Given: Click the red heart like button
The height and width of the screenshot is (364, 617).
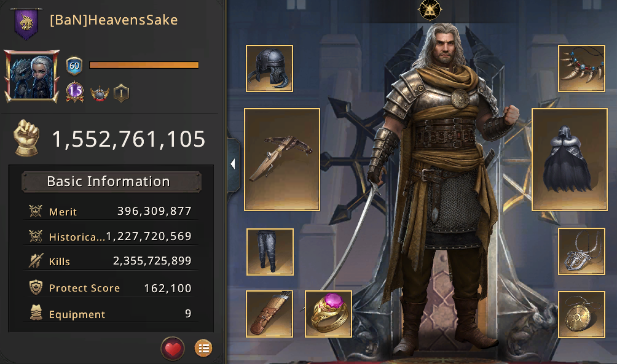Looking at the screenshot, I should coord(173,349).
